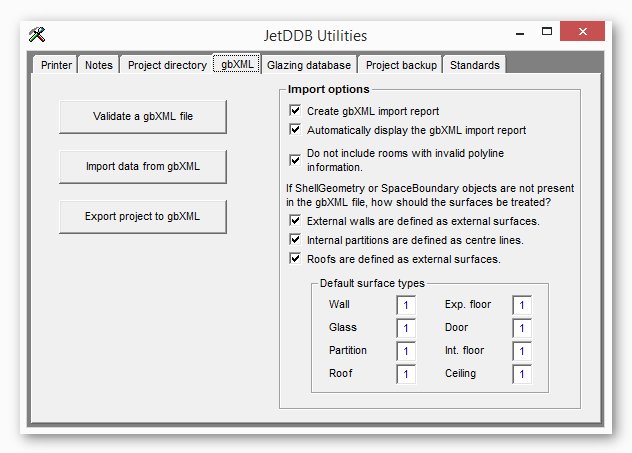Click the Glass surface type field
Screen dimensions: 632x453
click(x=406, y=328)
